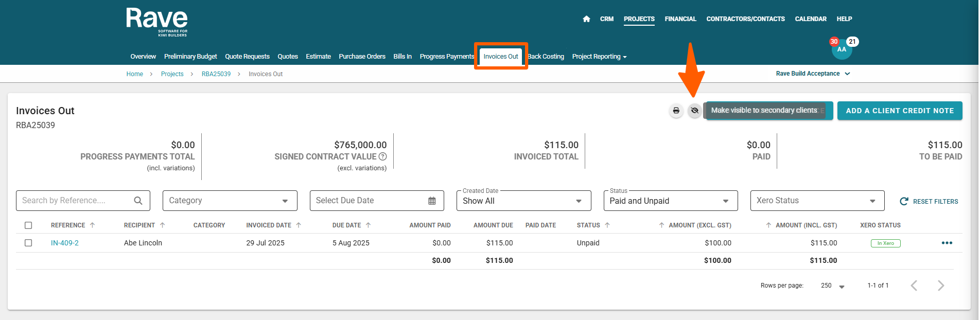Viewport: 980px width, 320px height.
Task: Go to the previous page arrow
Action: [914, 286]
